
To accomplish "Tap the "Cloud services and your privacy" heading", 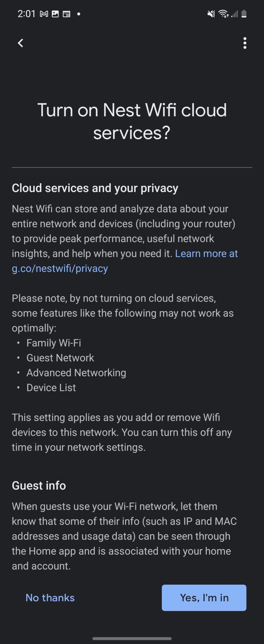I will coord(95,188).
